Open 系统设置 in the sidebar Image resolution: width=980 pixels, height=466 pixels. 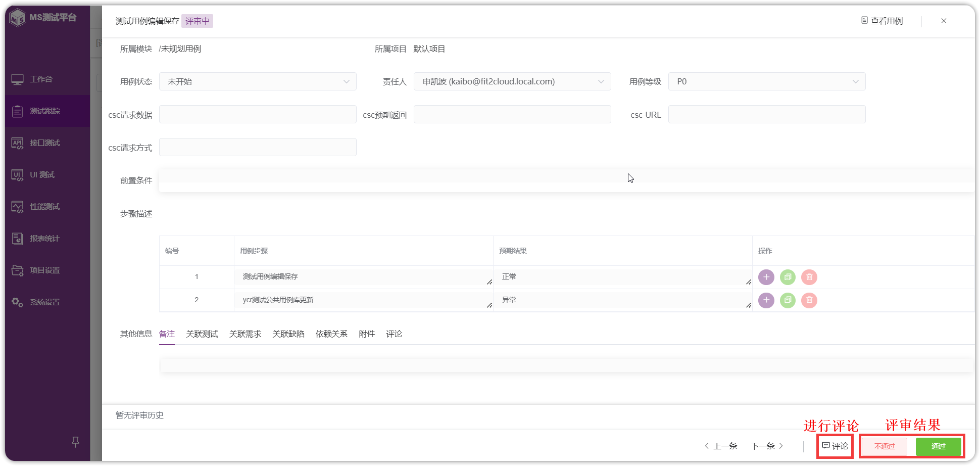47,302
